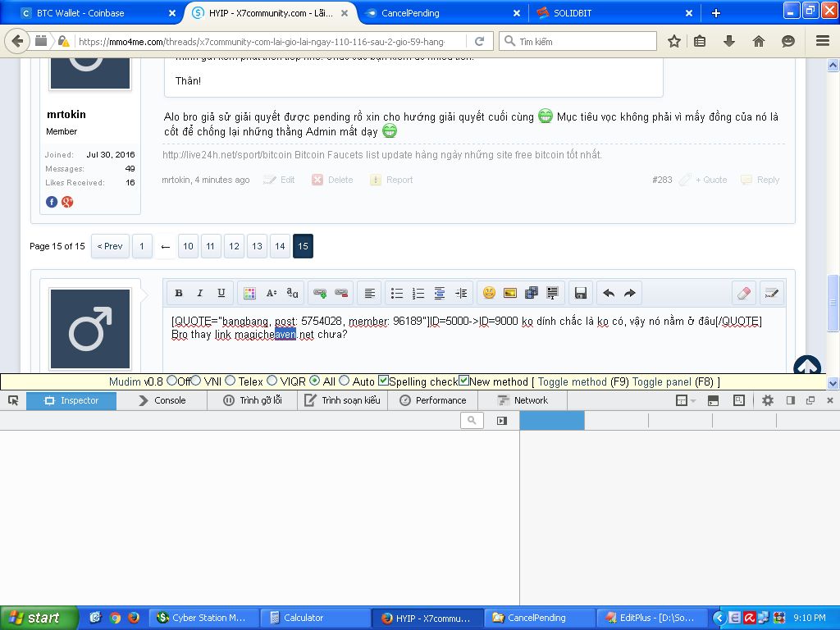
Task: Bookmark this page star icon
Action: [674, 41]
